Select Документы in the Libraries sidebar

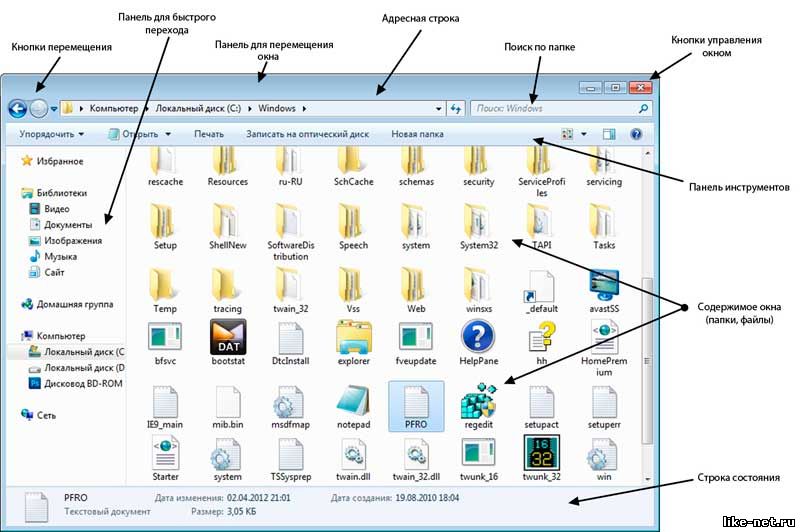click(x=68, y=225)
